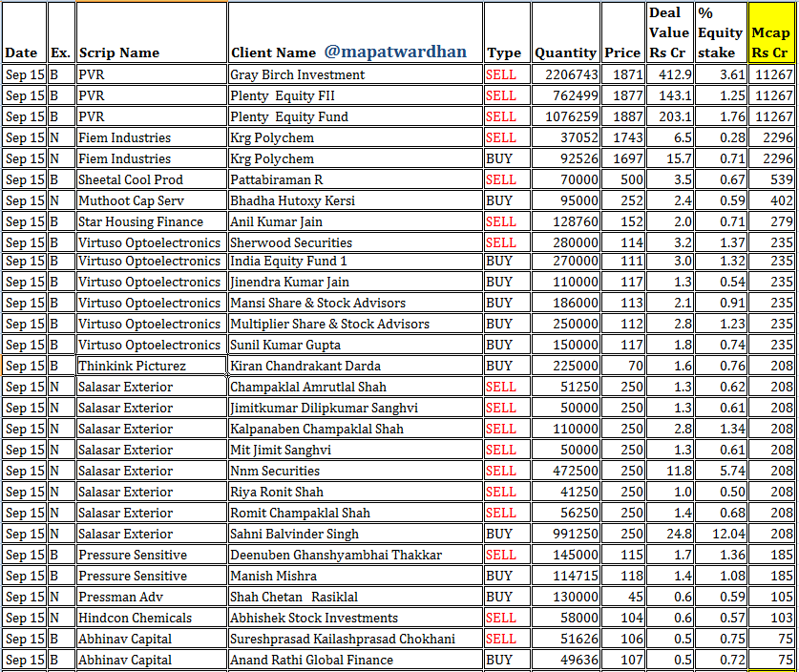Click the 'Plenty Equity FII' client cell
Screen dimensions: 799x672
click(356, 95)
